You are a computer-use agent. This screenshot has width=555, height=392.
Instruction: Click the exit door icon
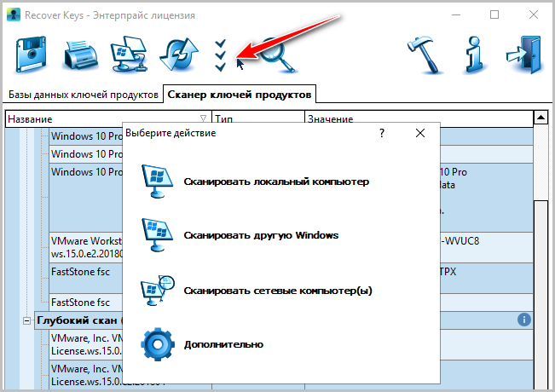pos(524,55)
